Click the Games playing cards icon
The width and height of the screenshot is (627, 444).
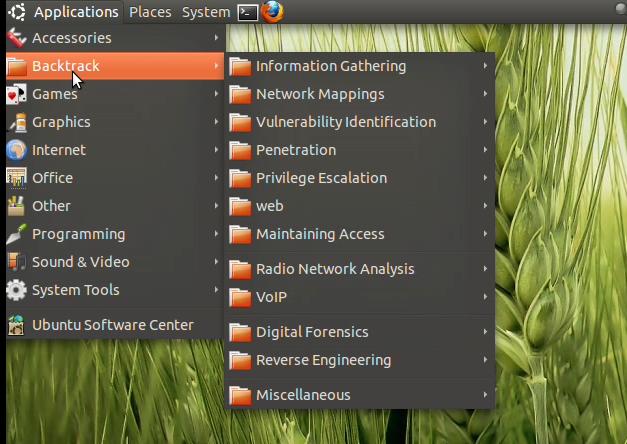click(x=16, y=94)
